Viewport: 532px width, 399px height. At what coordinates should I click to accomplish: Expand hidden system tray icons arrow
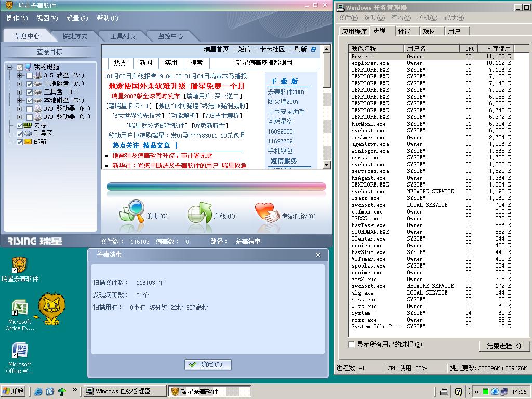tap(477, 392)
